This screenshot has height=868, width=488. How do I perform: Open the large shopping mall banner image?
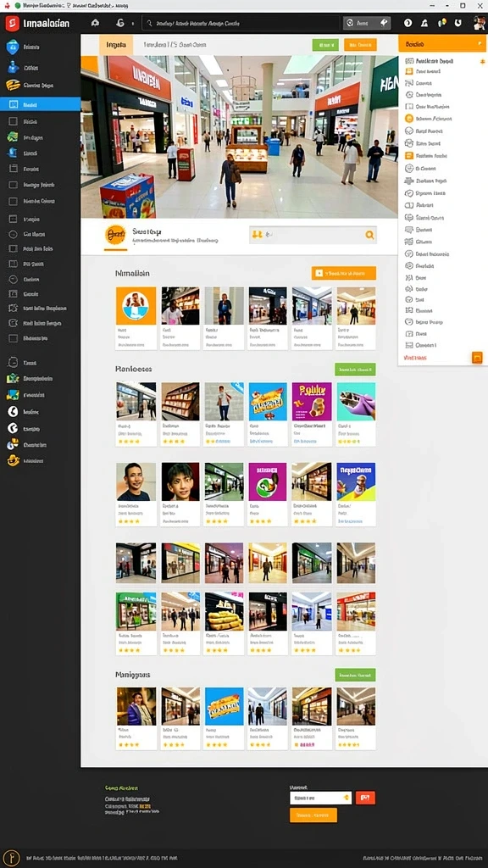[x=239, y=136]
